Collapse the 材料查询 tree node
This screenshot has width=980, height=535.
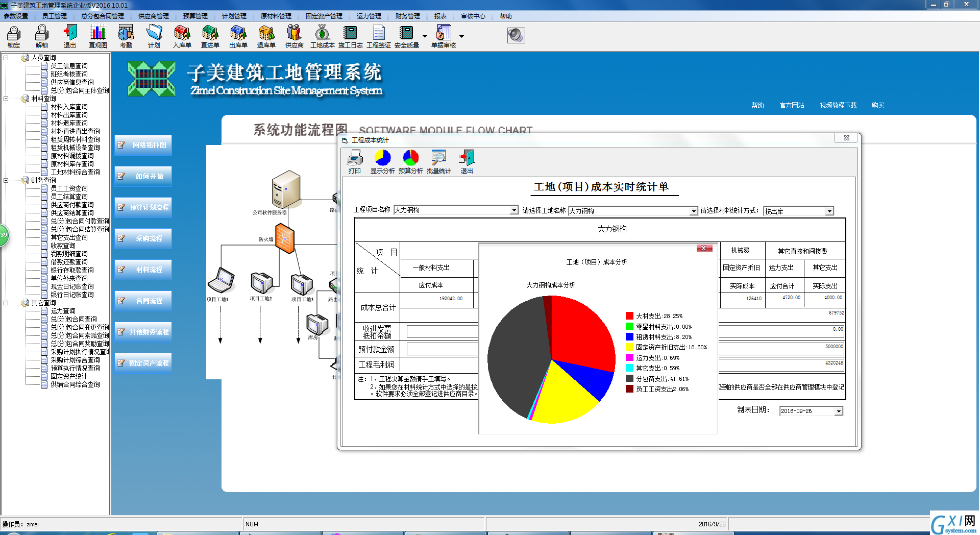tap(6, 99)
